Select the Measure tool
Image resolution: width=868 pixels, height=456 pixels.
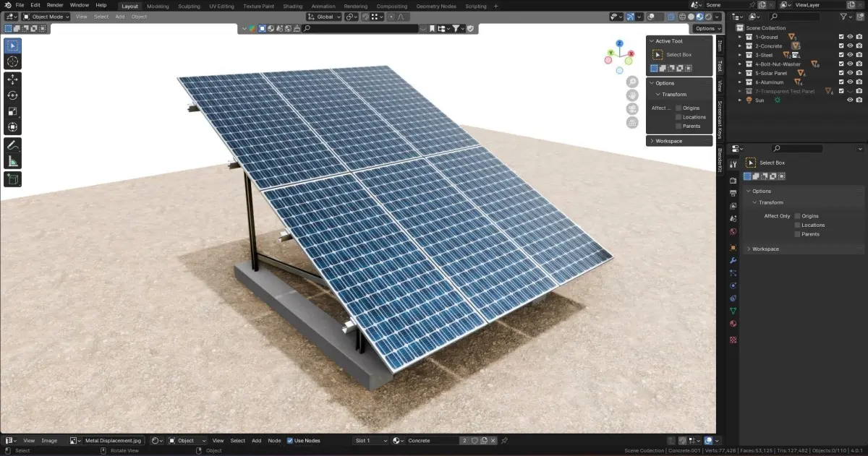pos(12,162)
